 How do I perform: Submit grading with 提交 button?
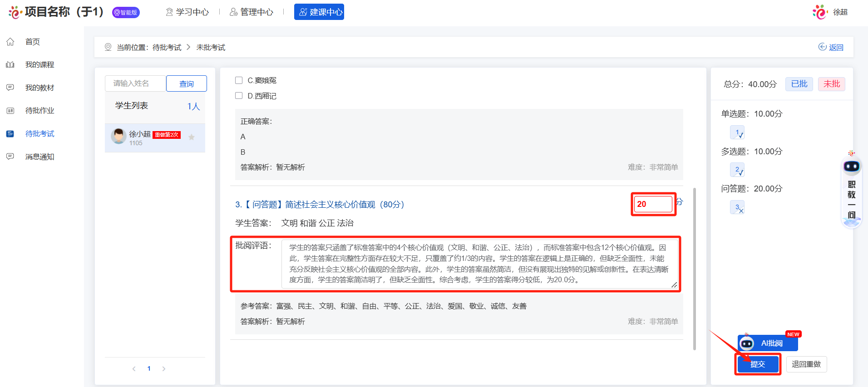(757, 364)
